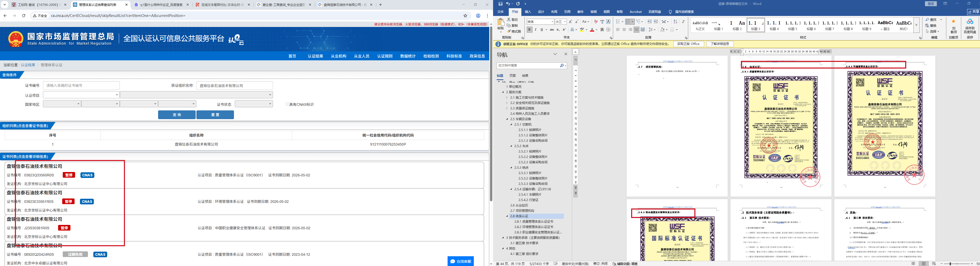Viewport: 980px width, 266px height.
Task: Toggle distributed paragraph alignment in Word
Action: [x=643, y=30]
